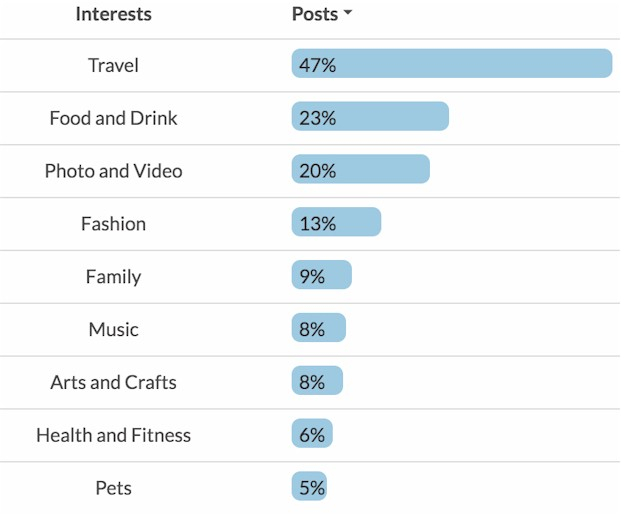This screenshot has height=515, width=621.
Task: Click the Posts sort dropdown arrow
Action: [348, 15]
